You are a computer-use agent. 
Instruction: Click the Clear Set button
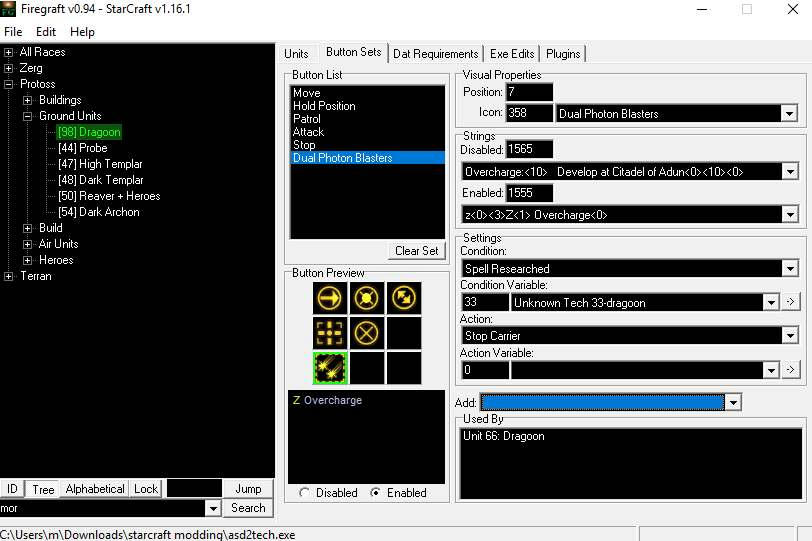pos(416,251)
